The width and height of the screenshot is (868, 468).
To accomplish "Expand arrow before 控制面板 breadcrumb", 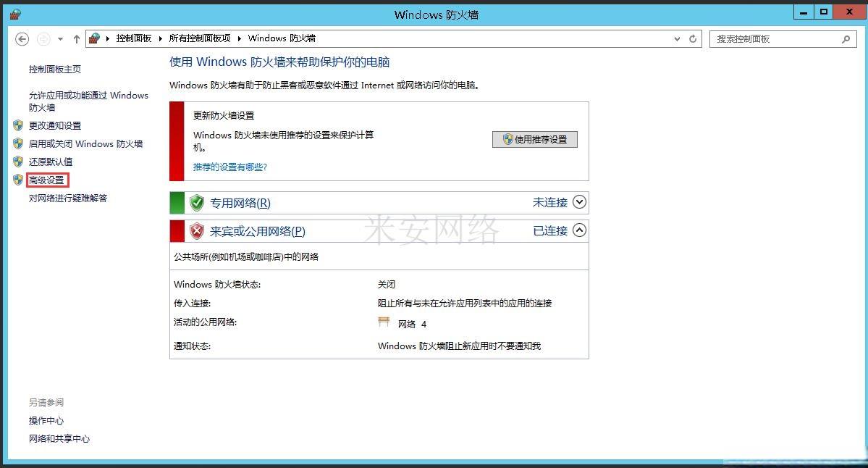I will 108,38.
